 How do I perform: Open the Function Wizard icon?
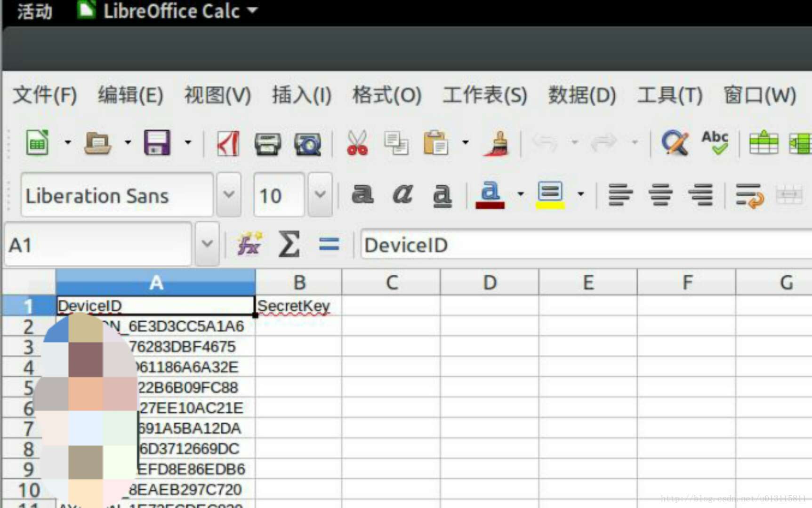click(x=249, y=244)
